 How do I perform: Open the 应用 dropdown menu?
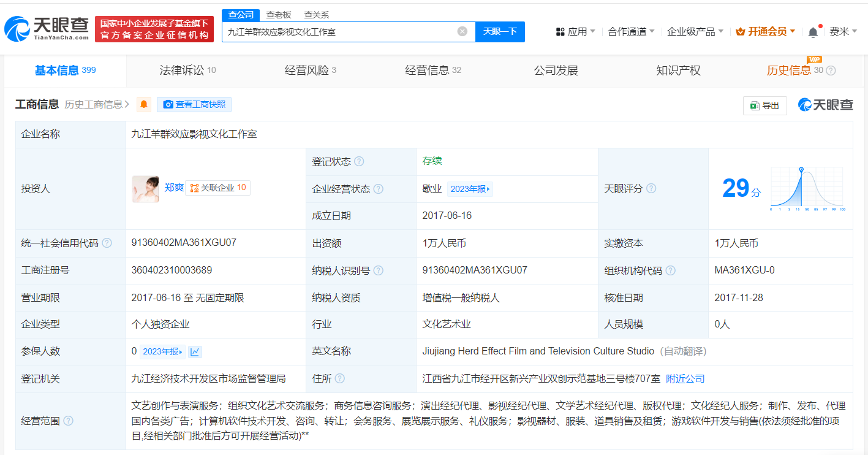click(x=575, y=31)
